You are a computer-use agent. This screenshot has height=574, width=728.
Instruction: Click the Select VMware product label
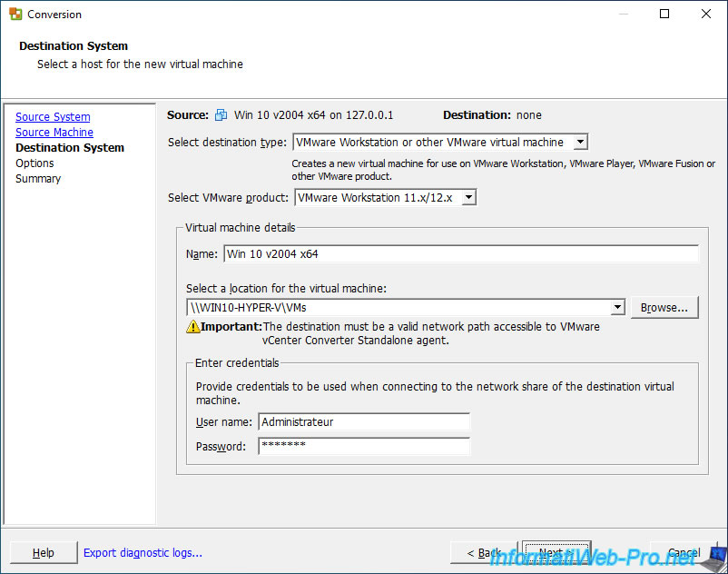[229, 197]
